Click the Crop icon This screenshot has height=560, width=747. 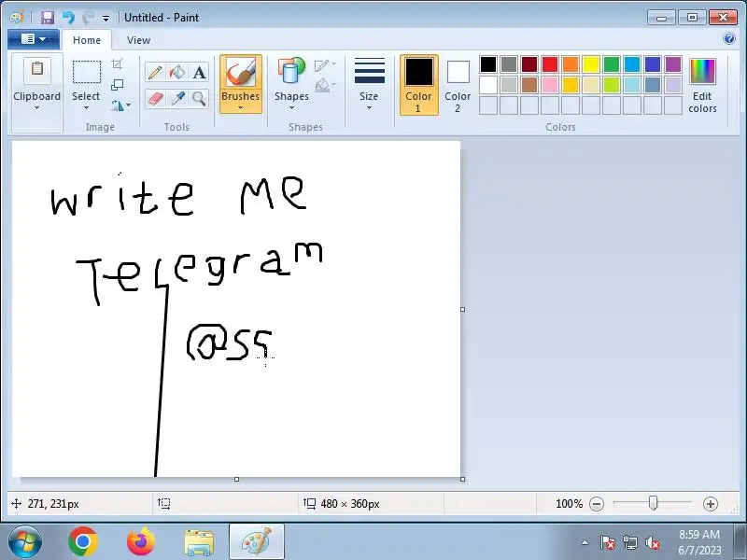point(118,63)
